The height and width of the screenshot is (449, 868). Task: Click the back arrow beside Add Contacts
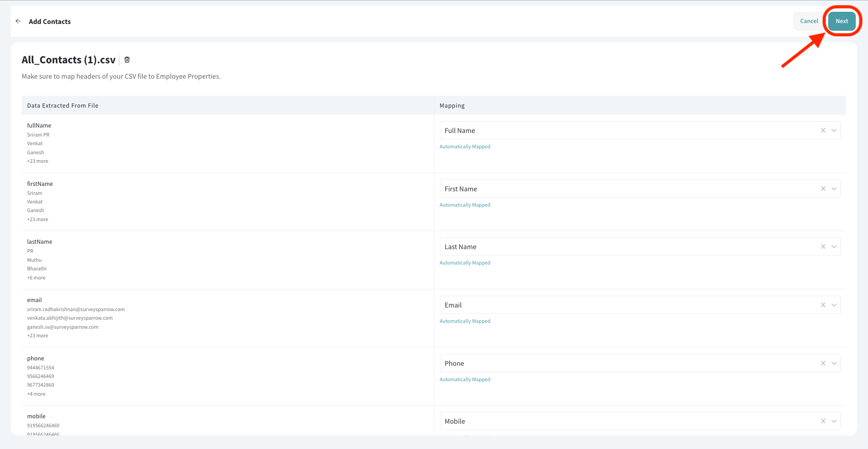tap(18, 21)
